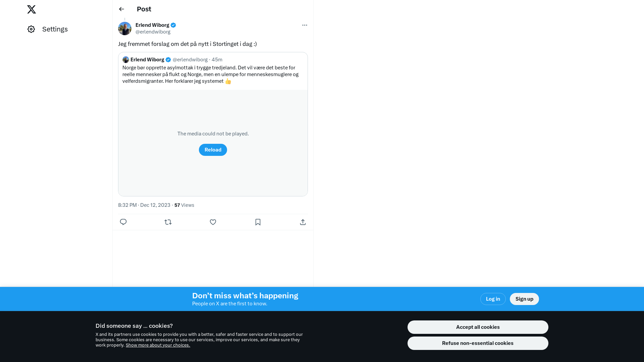644x362 pixels.
Task: Reload the unplayable media
Action: pos(213,150)
